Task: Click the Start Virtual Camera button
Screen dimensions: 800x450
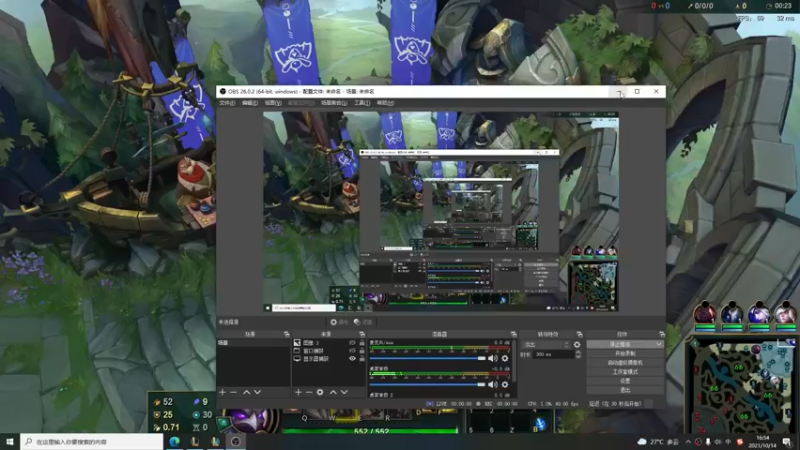Action: click(x=625, y=363)
